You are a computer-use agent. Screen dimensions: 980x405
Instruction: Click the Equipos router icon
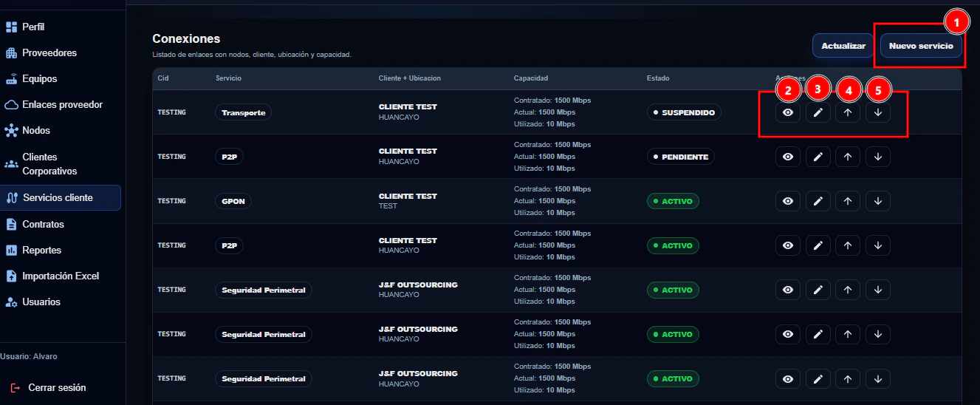[11, 79]
